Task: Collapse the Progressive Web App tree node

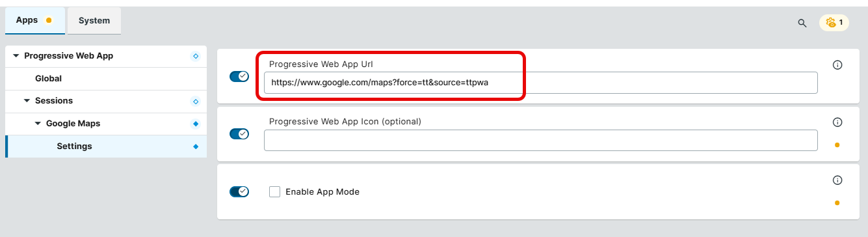Action: click(x=16, y=56)
